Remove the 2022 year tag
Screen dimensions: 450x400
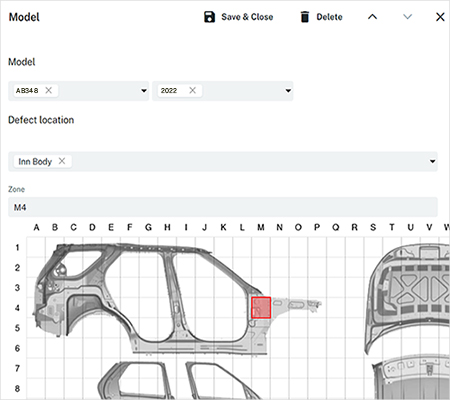click(192, 90)
